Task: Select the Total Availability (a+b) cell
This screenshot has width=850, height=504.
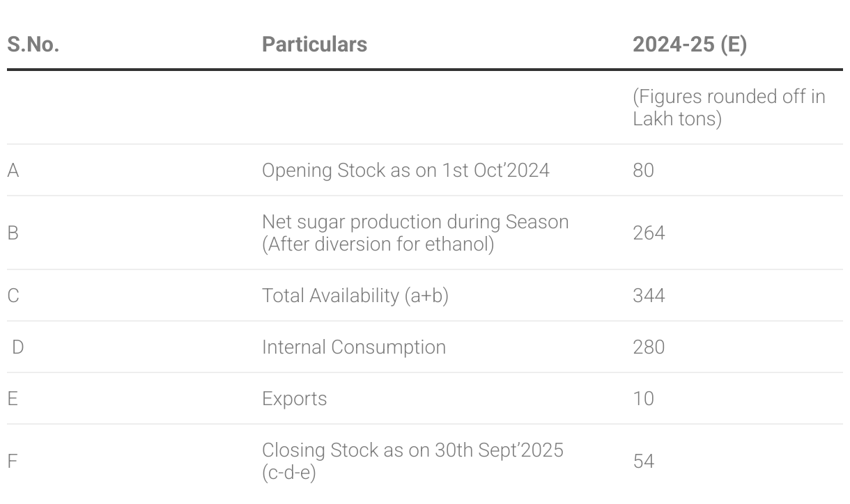Action: (355, 295)
